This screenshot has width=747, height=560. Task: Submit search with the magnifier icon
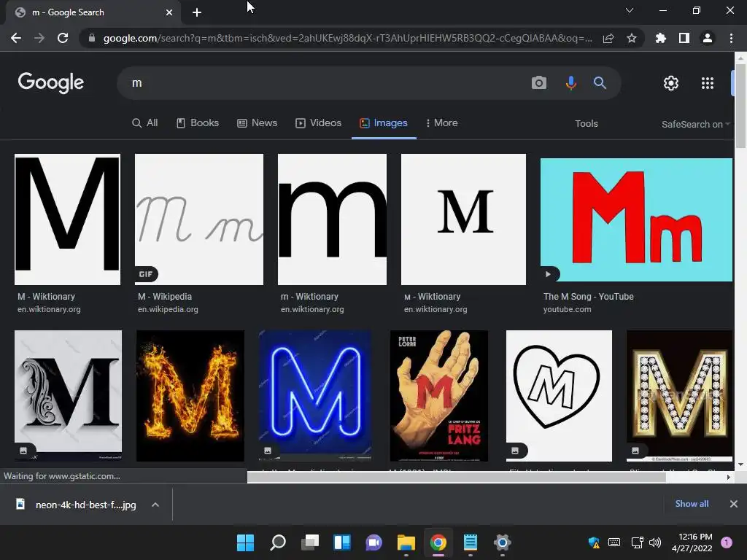tap(600, 83)
